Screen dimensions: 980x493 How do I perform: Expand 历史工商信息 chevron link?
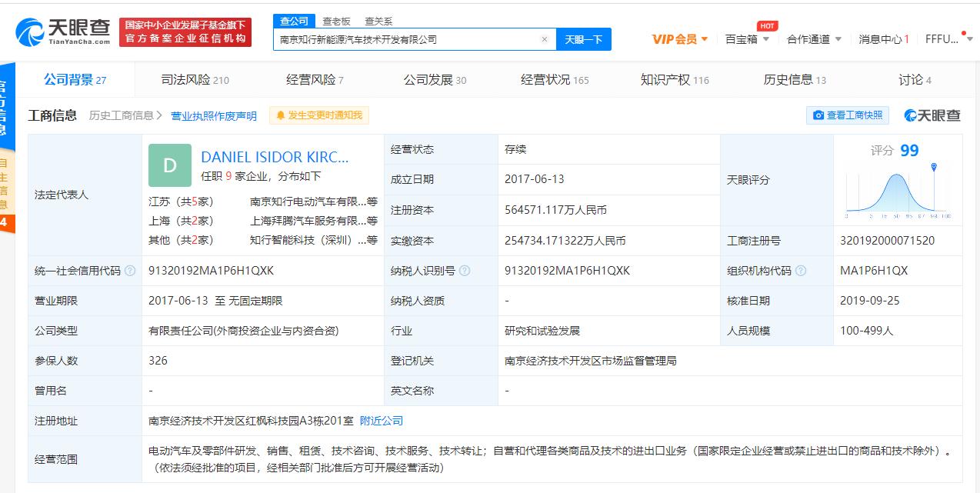click(125, 115)
